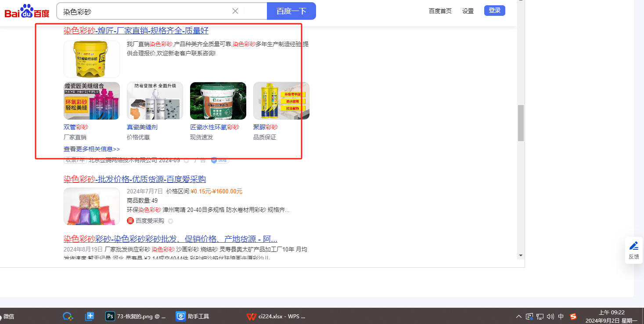Click the 双管彩砂 product thumbnail
Viewport: 644px width, 324px height.
point(92,101)
